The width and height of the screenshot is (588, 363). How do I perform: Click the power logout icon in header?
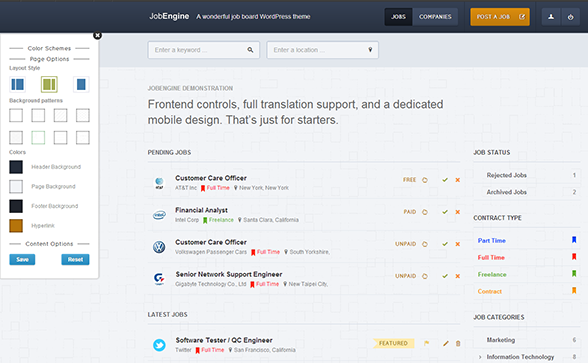[570, 17]
